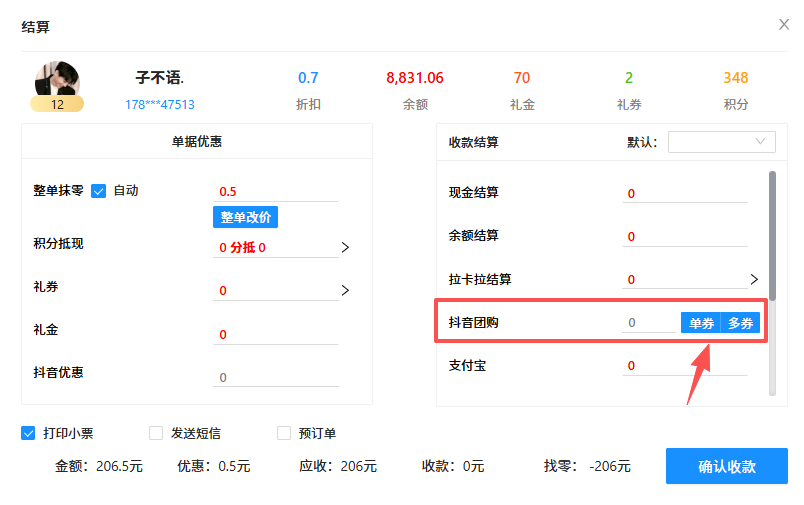
Task: Click the 支付宝 amount field
Action: point(685,366)
